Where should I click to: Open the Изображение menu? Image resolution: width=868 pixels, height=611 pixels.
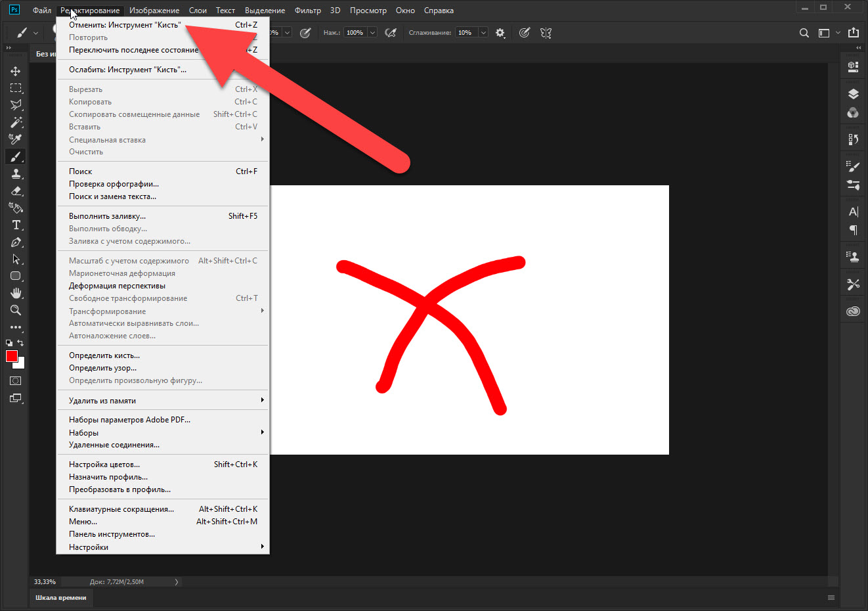tap(154, 11)
